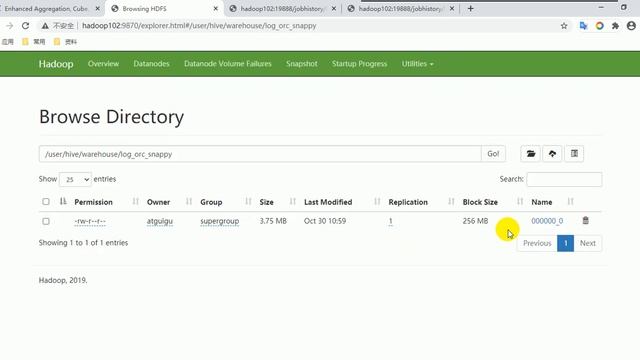The width and height of the screenshot is (640, 360).
Task: Click the Oct 30 10:59 modified cell
Action: pos(325,221)
